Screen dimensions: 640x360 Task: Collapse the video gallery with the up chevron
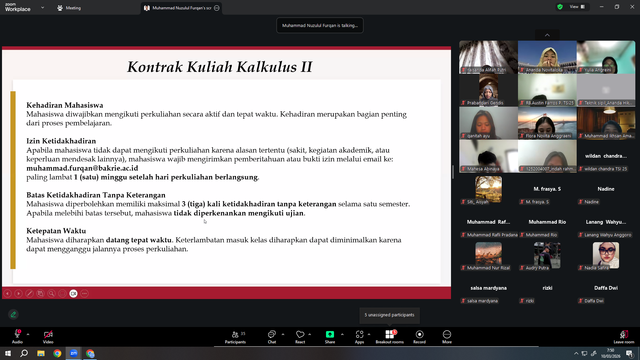coord(547,35)
